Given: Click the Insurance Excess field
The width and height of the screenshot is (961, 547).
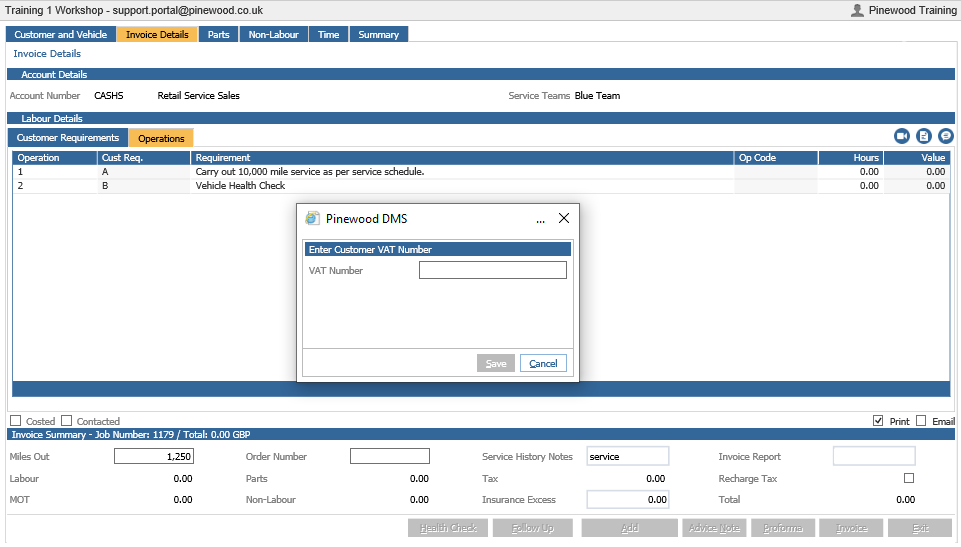Looking at the screenshot, I should (628, 500).
